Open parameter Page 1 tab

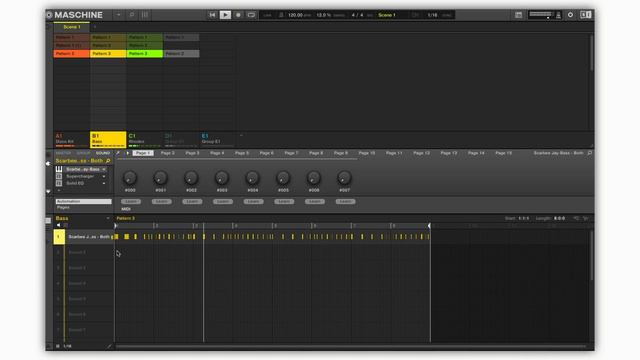143,153
